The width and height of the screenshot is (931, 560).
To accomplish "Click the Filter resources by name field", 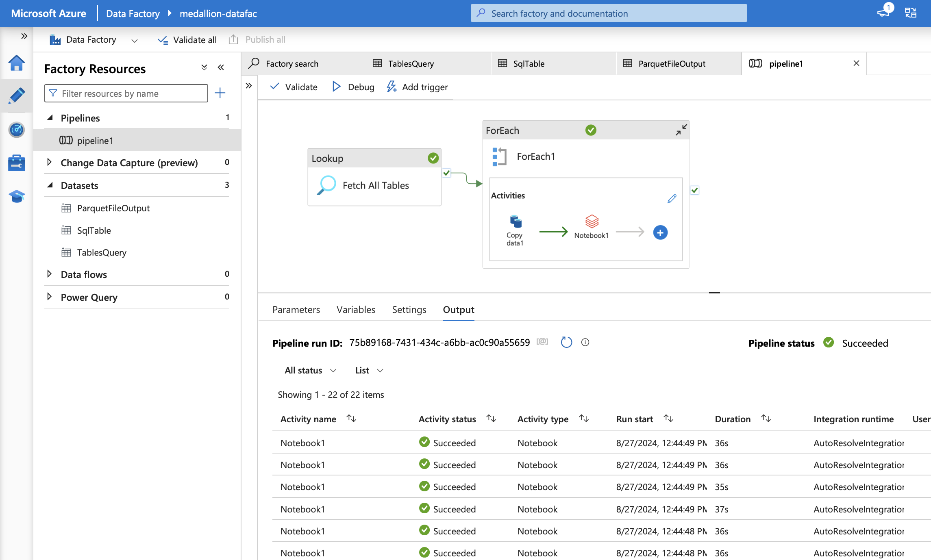I will [126, 93].
